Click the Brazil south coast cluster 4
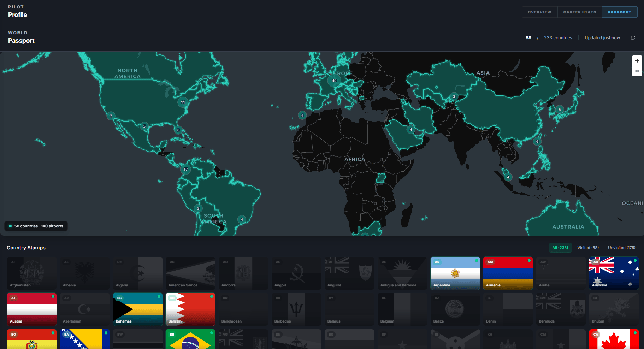 [x=242, y=219]
